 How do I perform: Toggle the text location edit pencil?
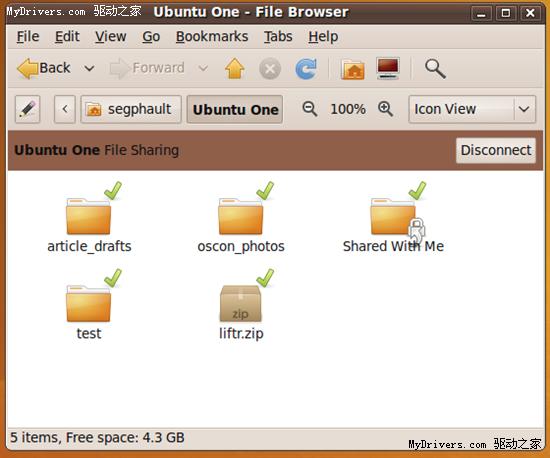point(28,109)
